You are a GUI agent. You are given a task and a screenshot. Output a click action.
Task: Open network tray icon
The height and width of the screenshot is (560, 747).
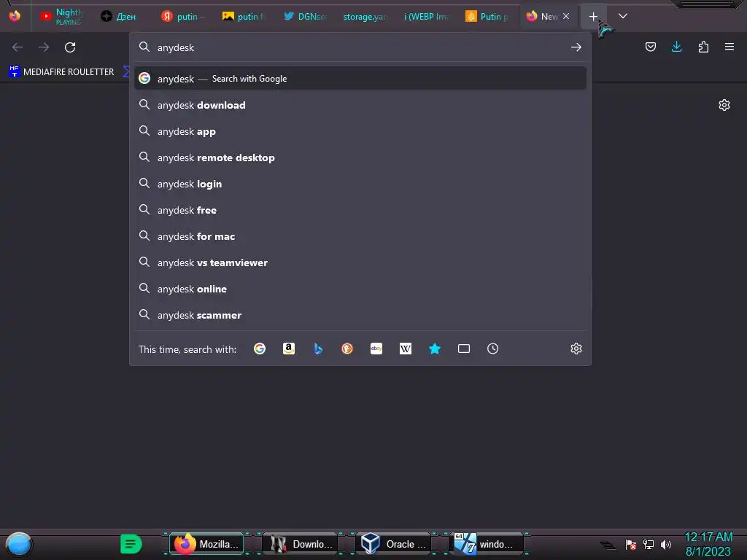click(649, 544)
